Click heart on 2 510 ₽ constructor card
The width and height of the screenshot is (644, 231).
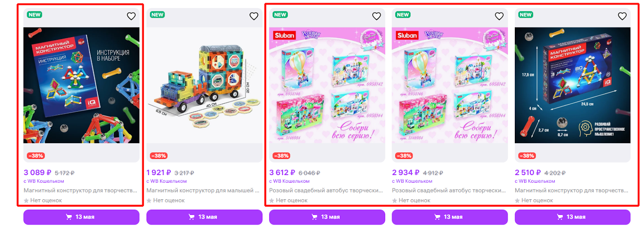[622, 16]
